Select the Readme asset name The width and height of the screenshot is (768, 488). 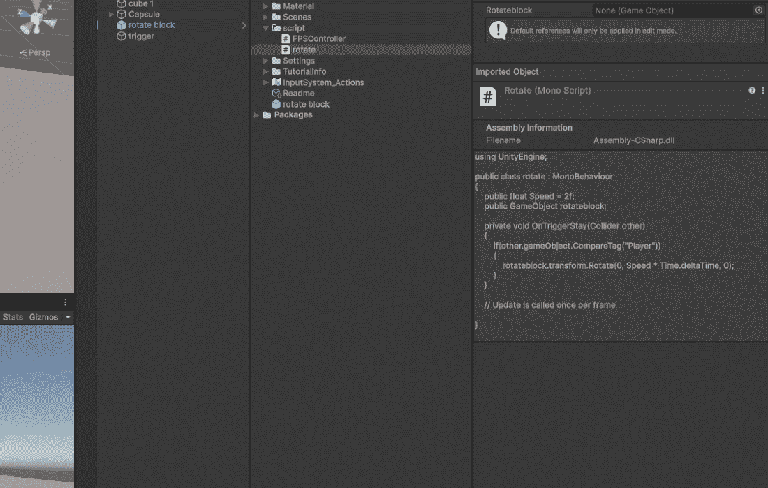298,93
